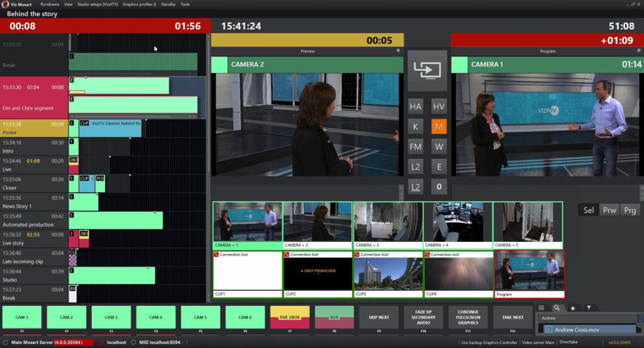The height and width of the screenshot is (348, 644).
Task: Open the filter funnel icon in media panel
Action: pos(589,308)
